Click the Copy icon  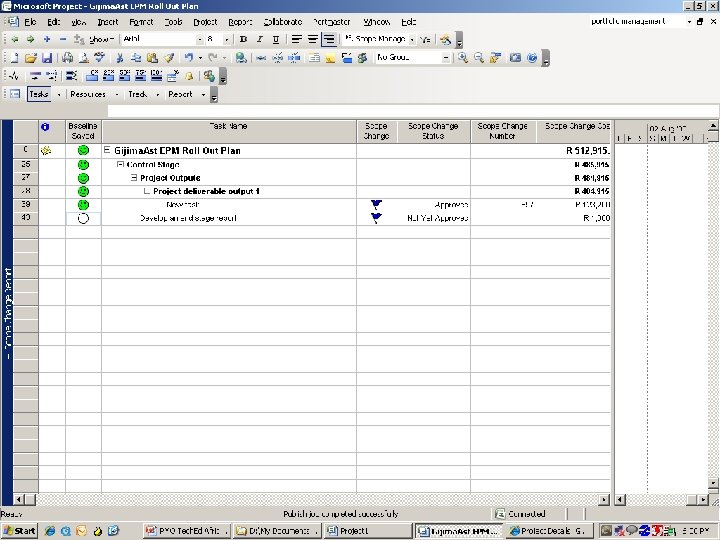tap(136, 58)
